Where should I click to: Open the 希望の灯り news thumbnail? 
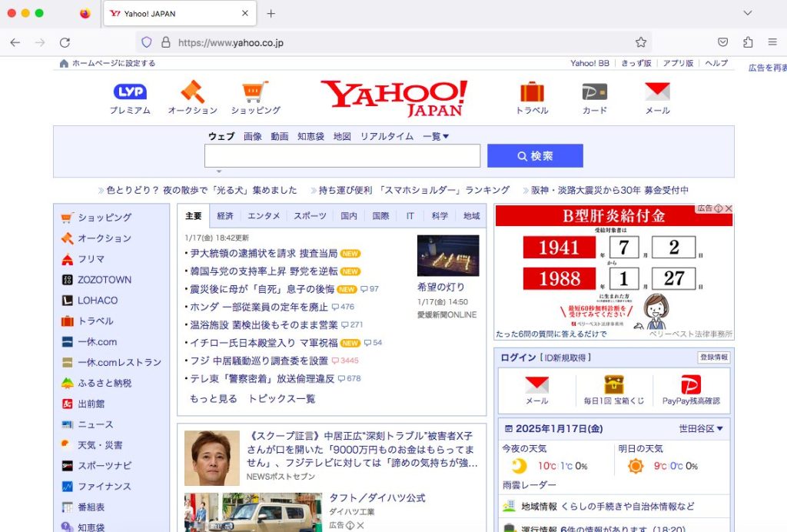(x=448, y=255)
